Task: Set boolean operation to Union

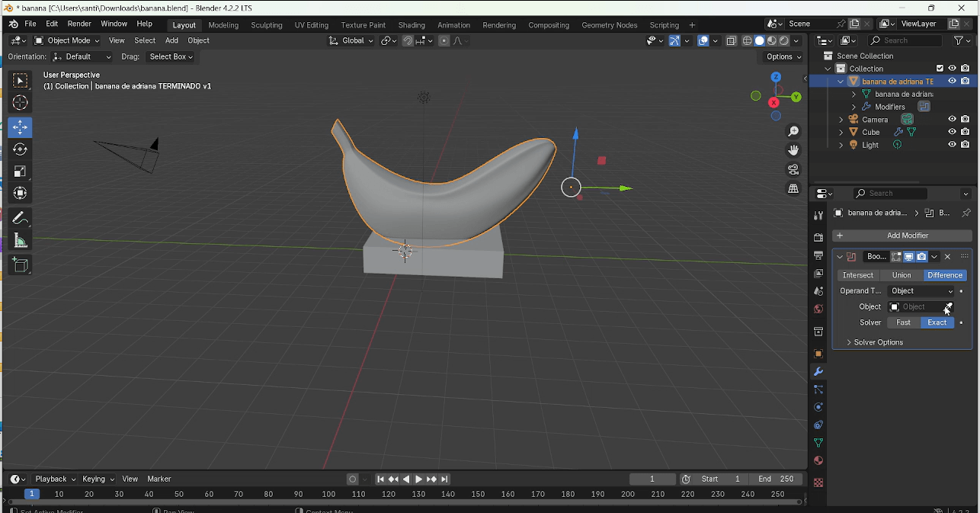Action: [x=902, y=275]
